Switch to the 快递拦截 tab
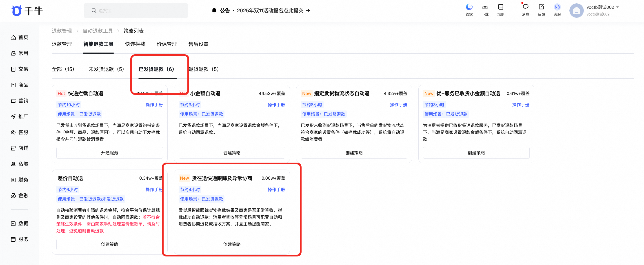The image size is (644, 265). 135,44
